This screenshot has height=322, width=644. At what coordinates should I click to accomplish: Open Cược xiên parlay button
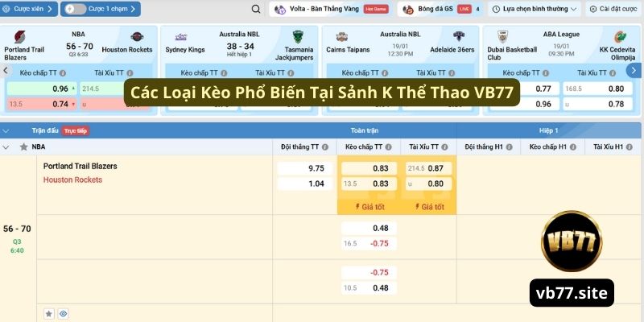point(28,9)
